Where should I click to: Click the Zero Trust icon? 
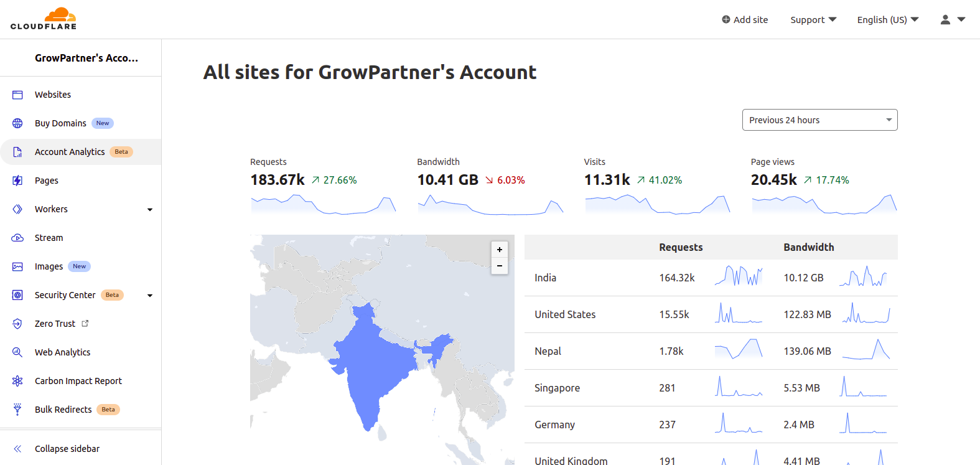pos(17,324)
